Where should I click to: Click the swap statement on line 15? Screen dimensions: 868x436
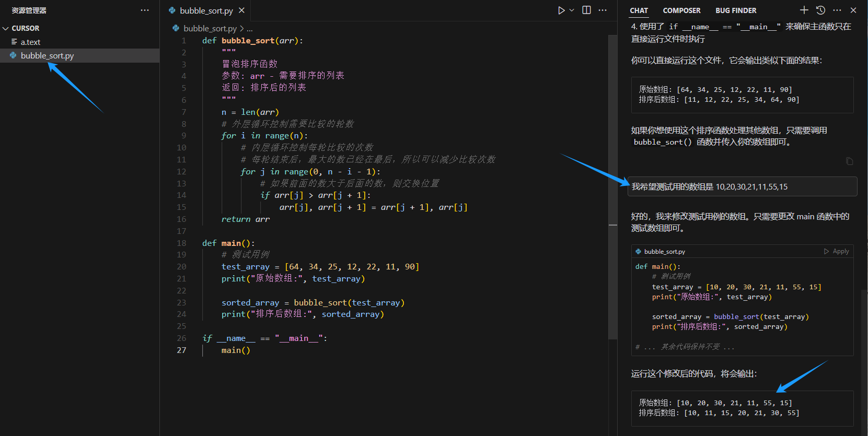tap(373, 207)
